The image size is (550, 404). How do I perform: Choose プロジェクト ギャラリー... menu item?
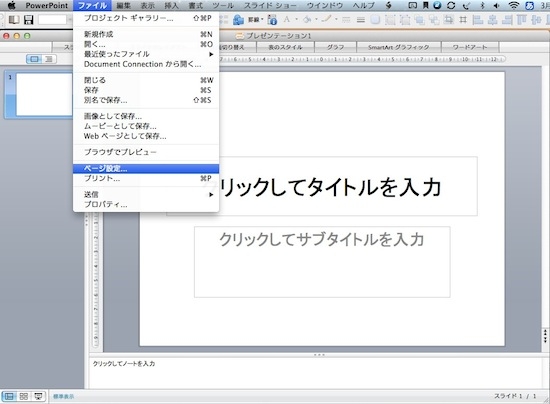pyautogui.click(x=146, y=18)
